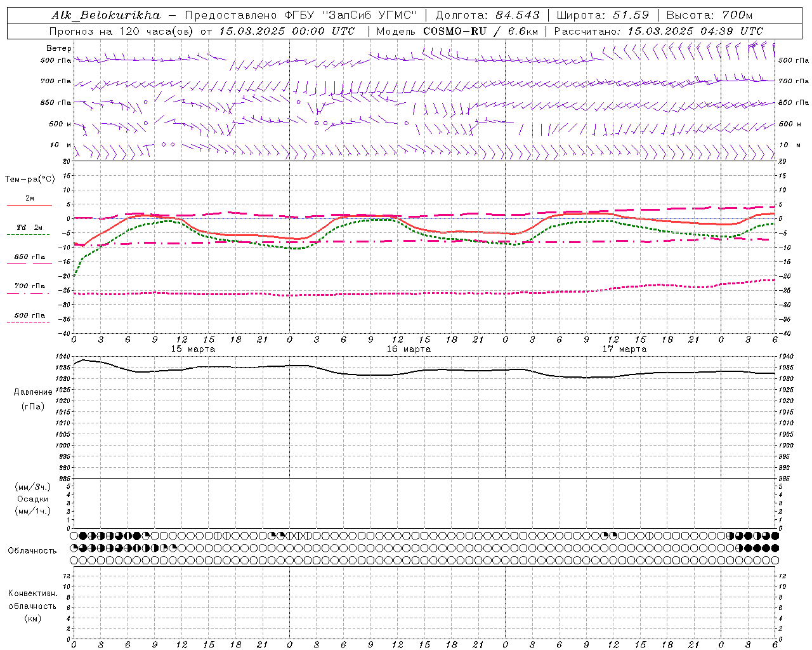Click the computed time Рассчитано: 15.03.2025 04:39 UTC

tap(658, 31)
